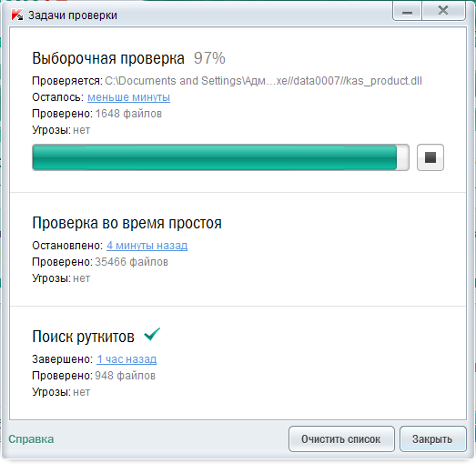Screen dimensions: 476x464
Task: Stop the custom scan with square button
Action: (430, 157)
